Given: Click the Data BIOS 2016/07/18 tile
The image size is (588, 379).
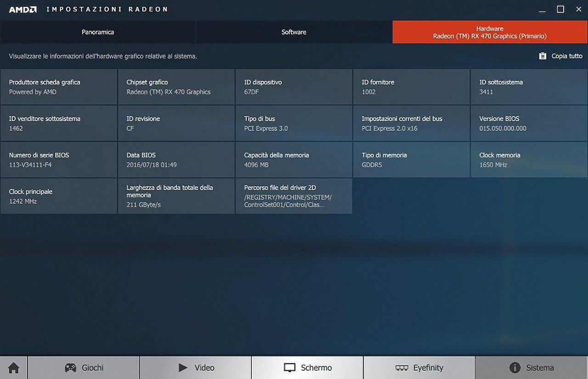Looking at the screenshot, I should tap(176, 160).
